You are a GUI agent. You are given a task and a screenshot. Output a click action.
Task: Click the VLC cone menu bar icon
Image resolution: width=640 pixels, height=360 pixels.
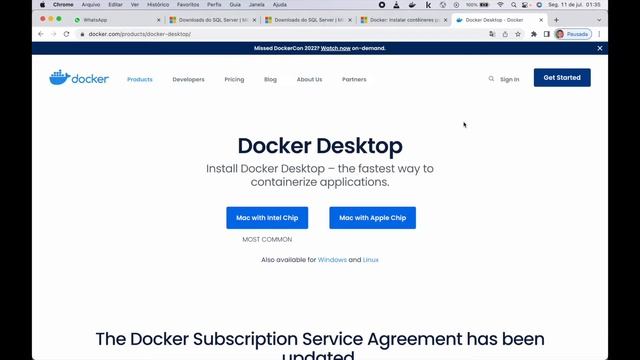396,5
